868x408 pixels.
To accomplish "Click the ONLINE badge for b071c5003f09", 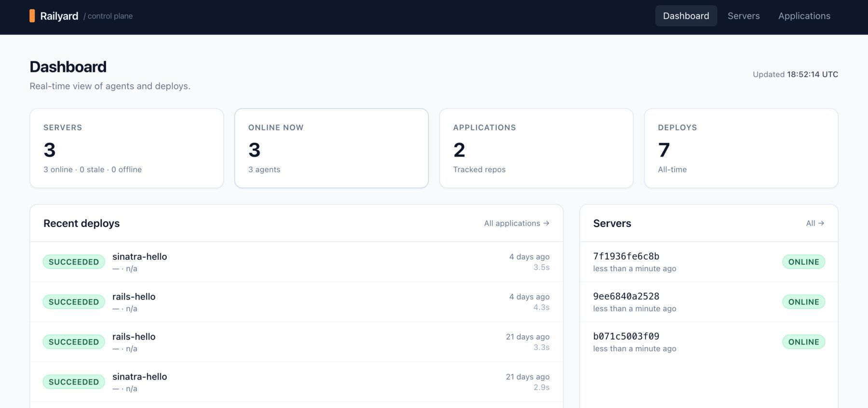I will click(803, 342).
